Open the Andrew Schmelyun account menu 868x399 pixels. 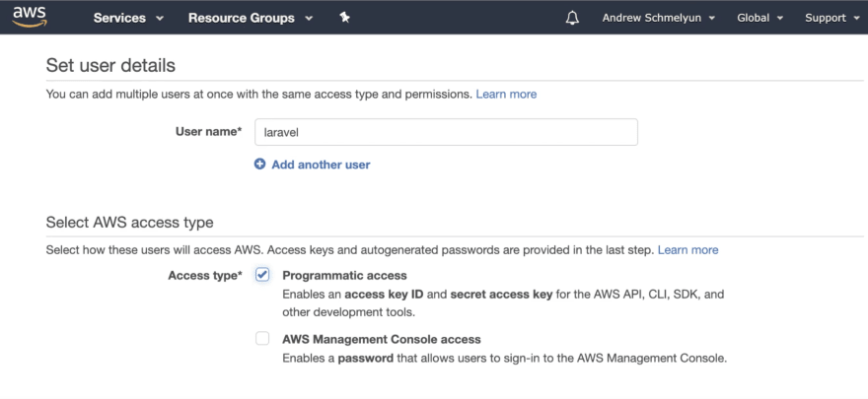click(x=659, y=18)
